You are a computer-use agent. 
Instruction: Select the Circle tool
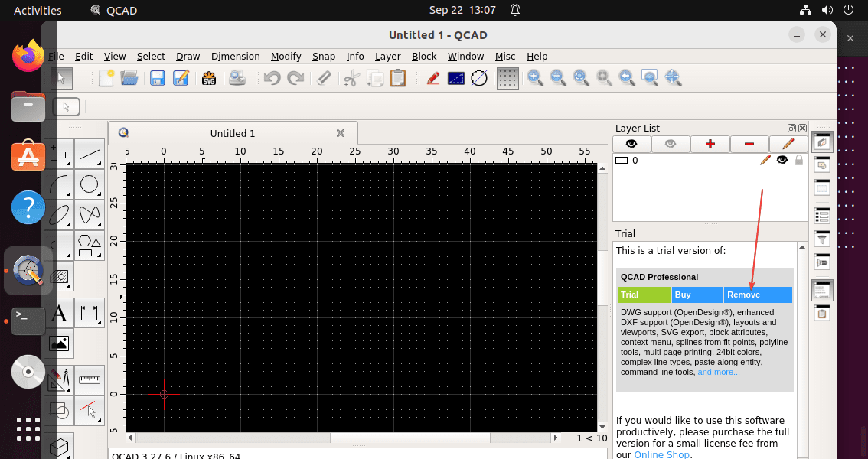pyautogui.click(x=90, y=184)
